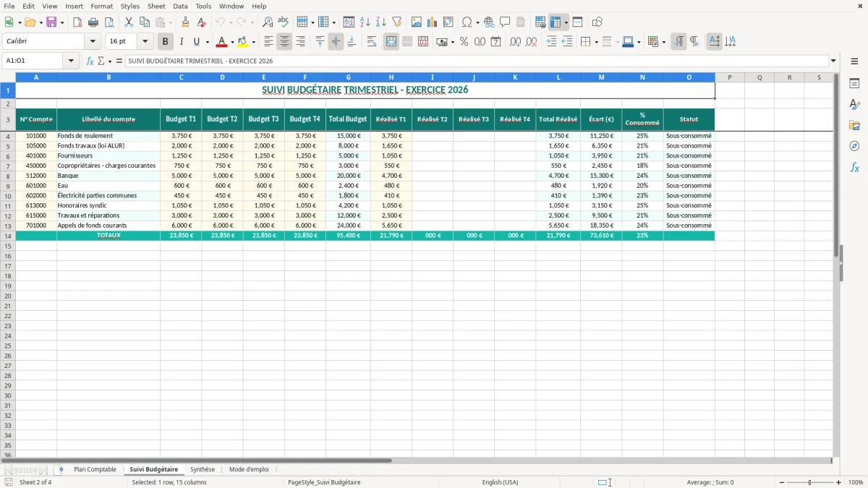Toggle Align Right
868x488 pixels.
coord(300,42)
